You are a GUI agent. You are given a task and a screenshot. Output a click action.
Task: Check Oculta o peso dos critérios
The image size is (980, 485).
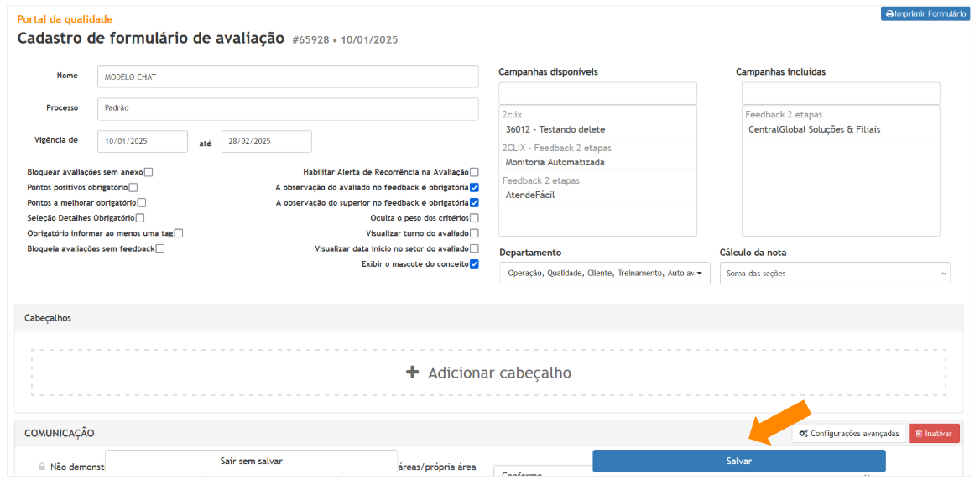[x=474, y=218]
